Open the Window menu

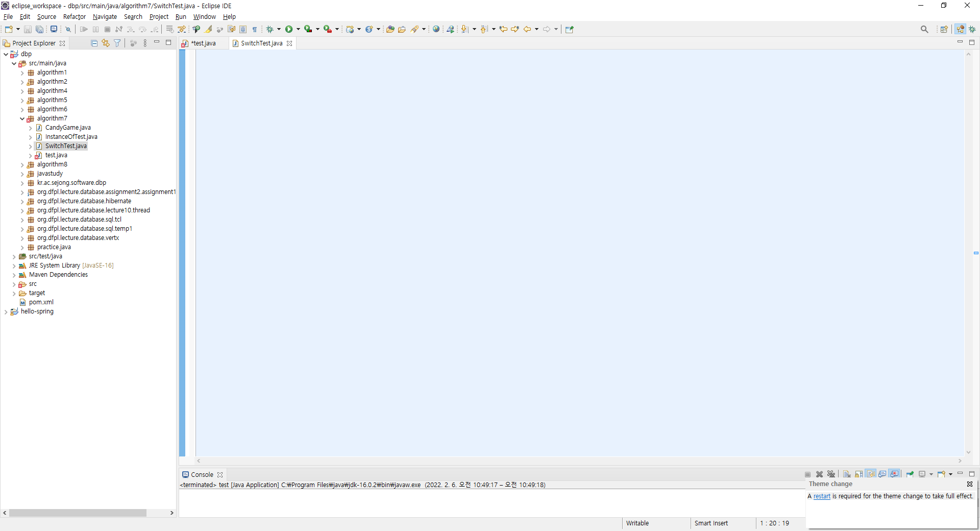[205, 17]
